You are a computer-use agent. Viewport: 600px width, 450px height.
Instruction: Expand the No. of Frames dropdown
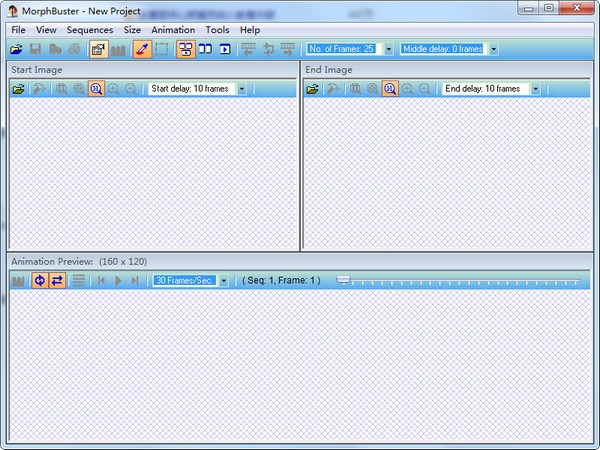(x=388, y=49)
